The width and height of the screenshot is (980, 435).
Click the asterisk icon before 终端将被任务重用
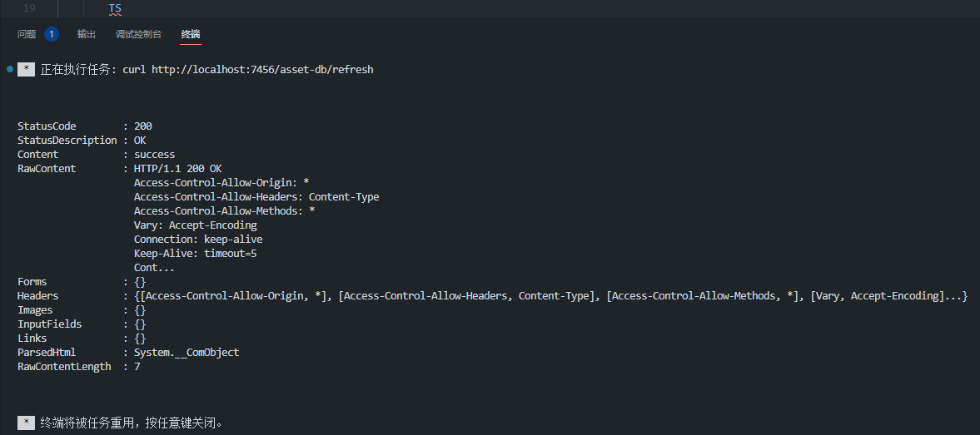coord(26,423)
